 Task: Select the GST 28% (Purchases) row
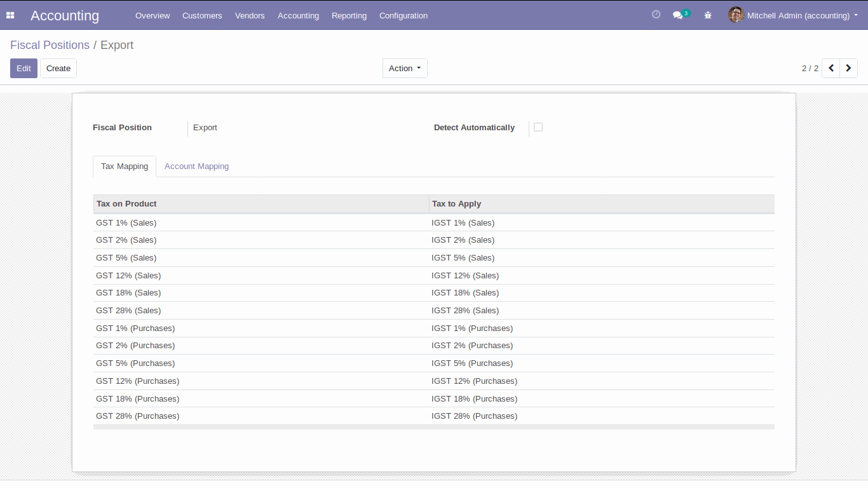pos(434,416)
